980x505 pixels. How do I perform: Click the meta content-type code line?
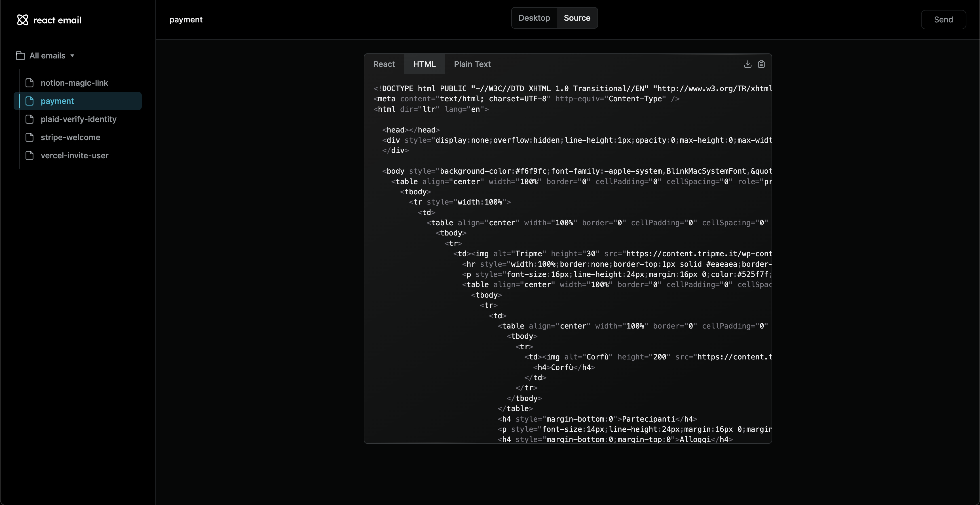(x=526, y=99)
